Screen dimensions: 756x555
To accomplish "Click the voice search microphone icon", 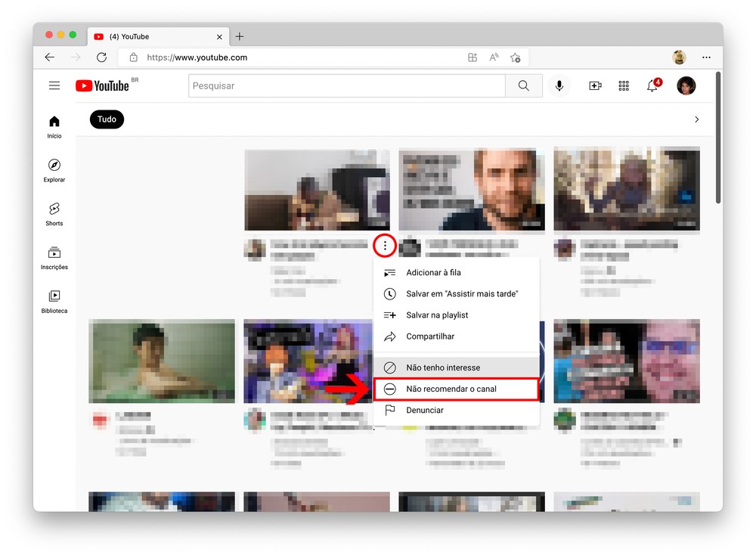I will click(559, 86).
